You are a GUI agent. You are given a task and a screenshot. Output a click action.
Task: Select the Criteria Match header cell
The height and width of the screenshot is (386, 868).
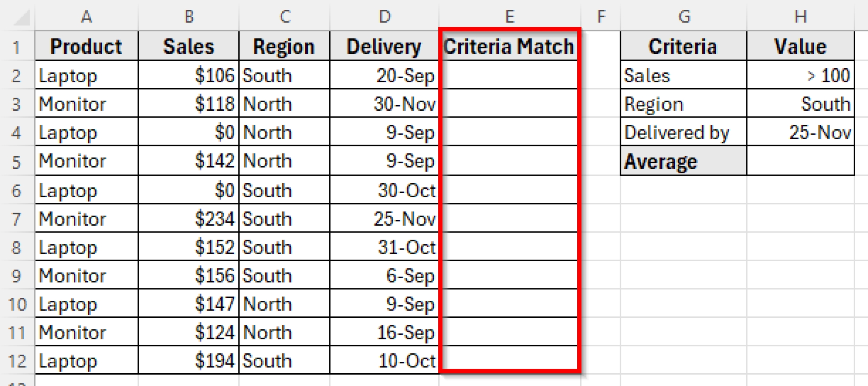(509, 46)
